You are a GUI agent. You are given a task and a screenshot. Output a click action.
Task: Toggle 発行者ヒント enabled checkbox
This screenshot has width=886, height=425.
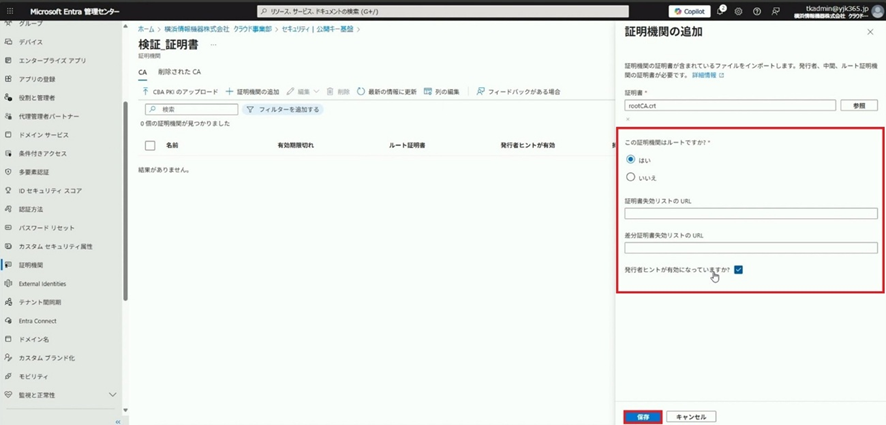point(738,269)
